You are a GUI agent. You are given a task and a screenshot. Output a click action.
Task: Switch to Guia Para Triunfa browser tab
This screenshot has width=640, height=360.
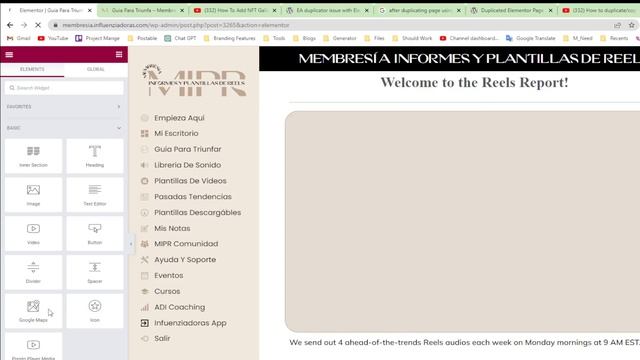[x=143, y=10]
